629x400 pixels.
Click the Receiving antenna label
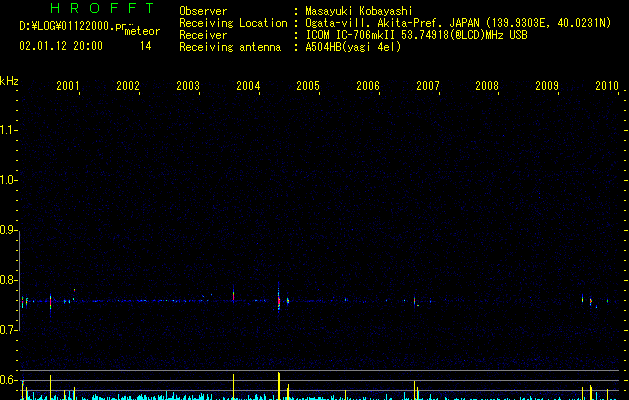tap(230, 47)
